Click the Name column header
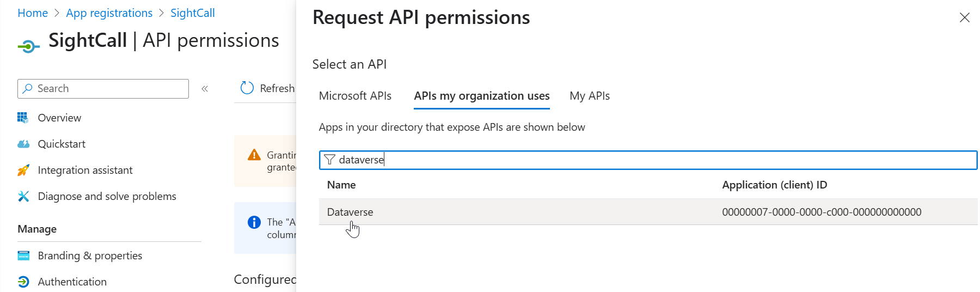 pos(341,185)
